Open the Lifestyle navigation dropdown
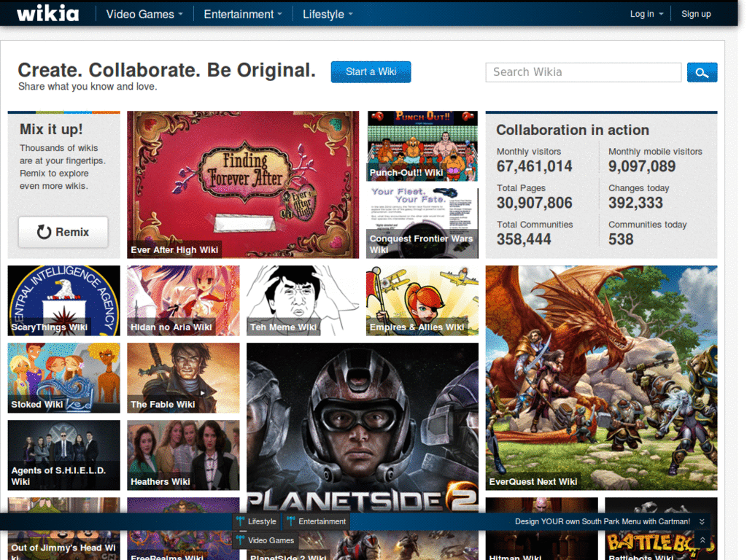This screenshot has width=747, height=560. 327,13
